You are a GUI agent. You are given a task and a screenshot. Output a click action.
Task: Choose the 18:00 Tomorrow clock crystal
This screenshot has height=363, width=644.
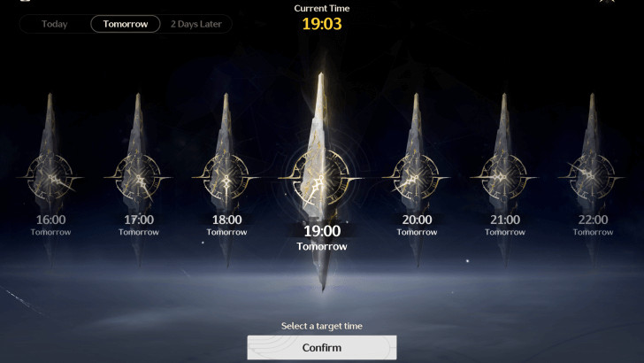226,178
